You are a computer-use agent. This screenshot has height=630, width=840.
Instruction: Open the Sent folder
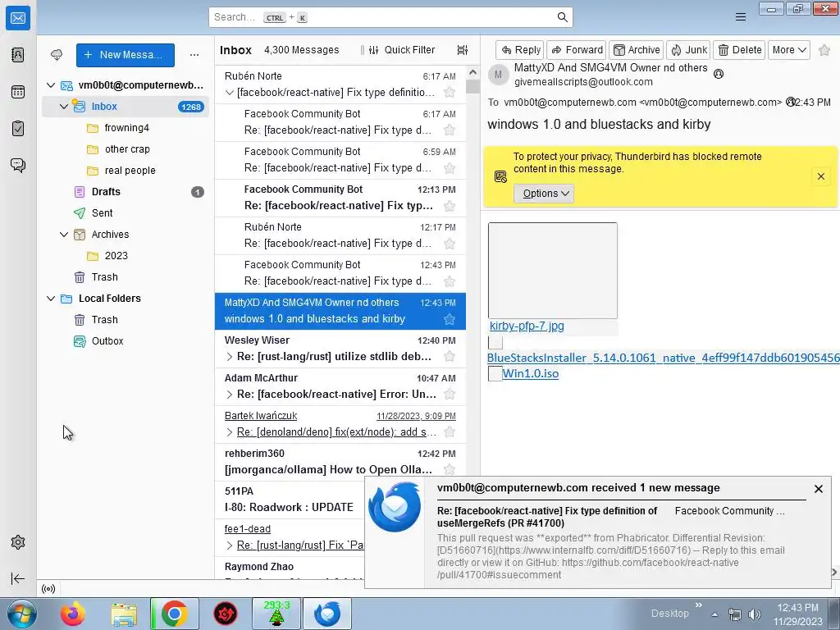pos(102,212)
